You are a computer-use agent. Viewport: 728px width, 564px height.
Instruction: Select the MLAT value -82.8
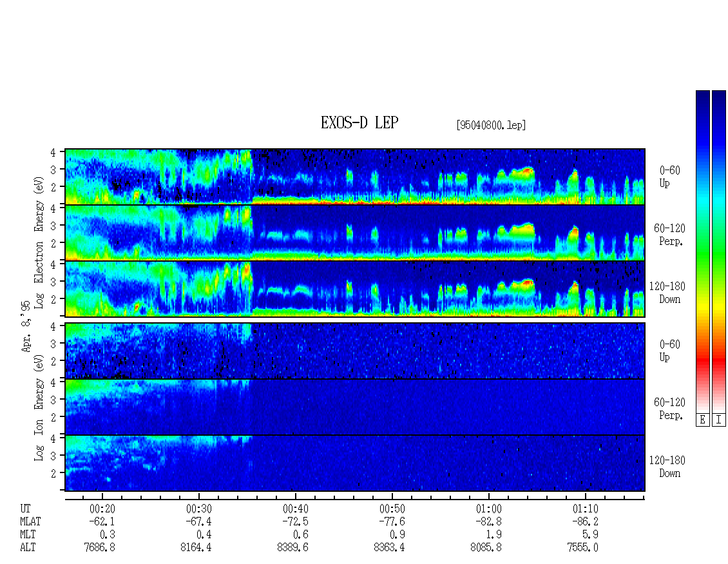point(488,521)
